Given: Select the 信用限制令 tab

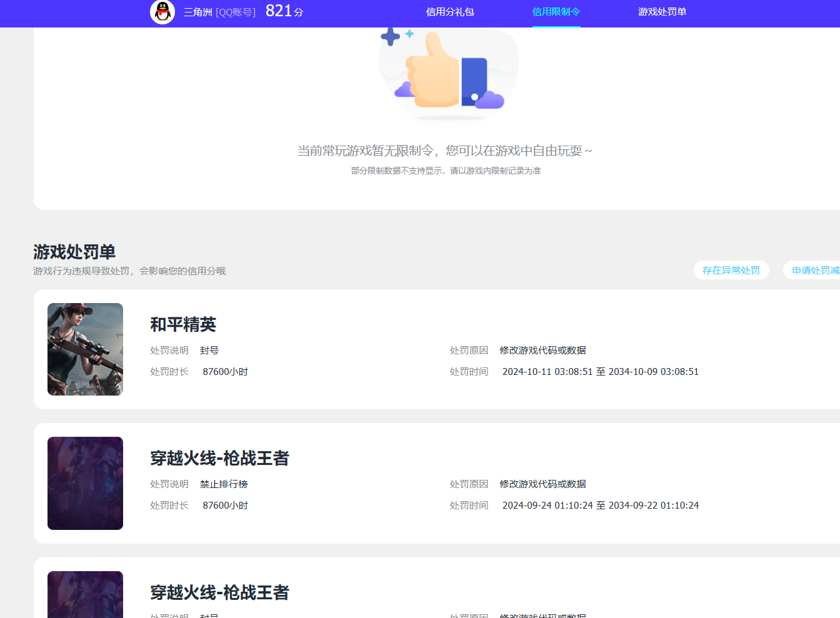Looking at the screenshot, I should pyautogui.click(x=556, y=12).
